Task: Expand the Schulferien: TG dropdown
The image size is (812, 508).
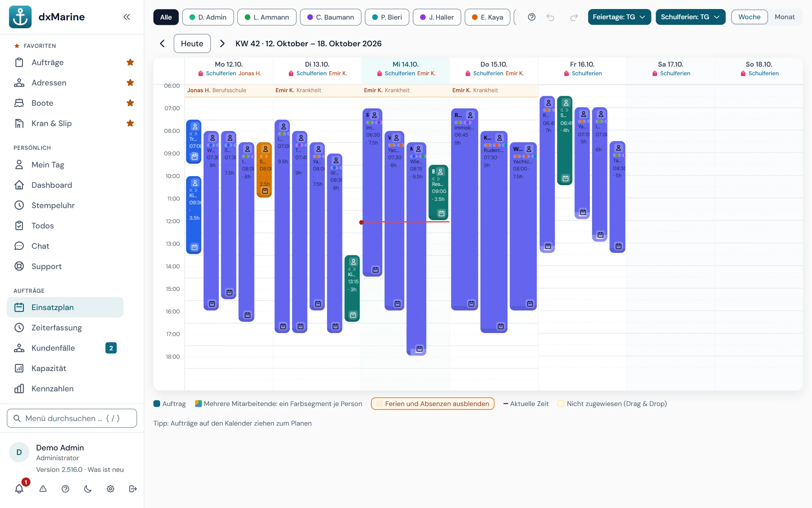Action: point(691,17)
